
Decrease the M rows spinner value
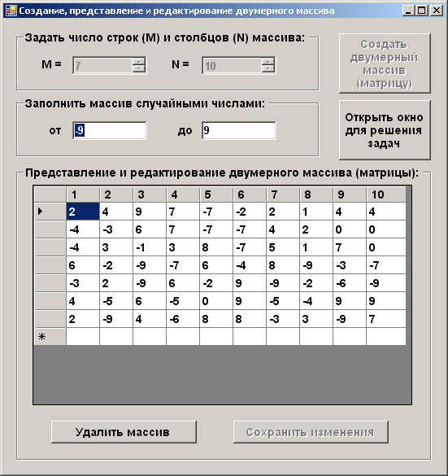(x=138, y=69)
